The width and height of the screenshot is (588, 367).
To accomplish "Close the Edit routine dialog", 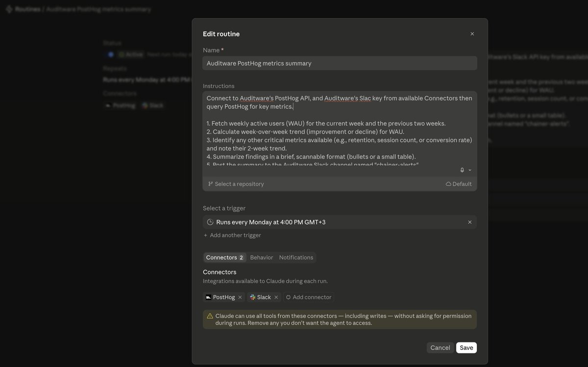I will click(472, 34).
